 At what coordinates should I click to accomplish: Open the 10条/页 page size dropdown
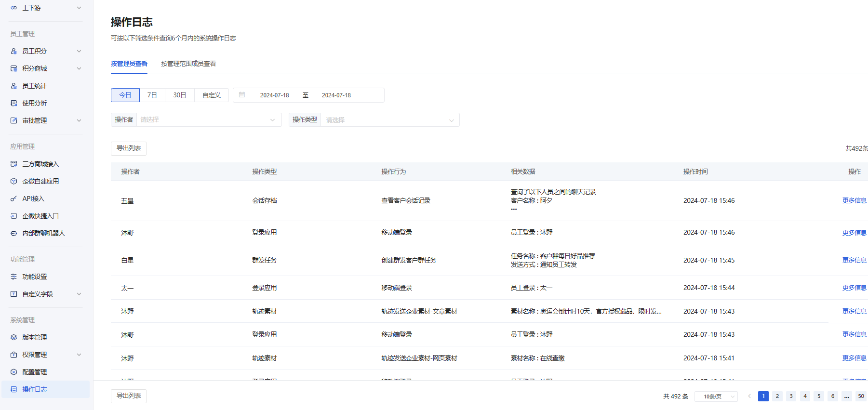[x=716, y=397]
